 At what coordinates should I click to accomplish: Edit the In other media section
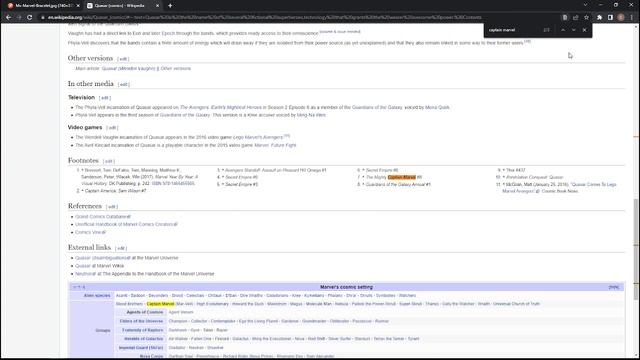tap(124, 84)
